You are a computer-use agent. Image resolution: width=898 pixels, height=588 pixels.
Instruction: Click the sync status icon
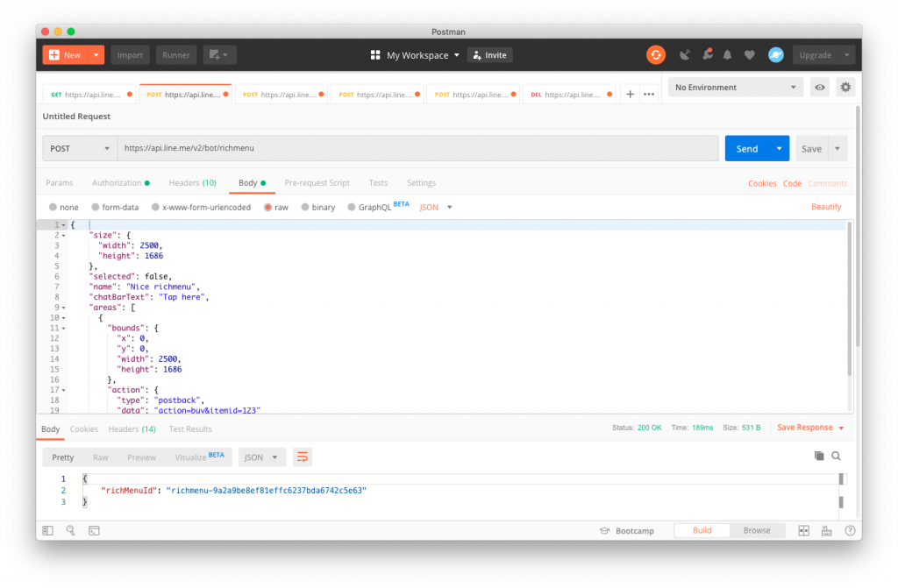pyautogui.click(x=656, y=55)
